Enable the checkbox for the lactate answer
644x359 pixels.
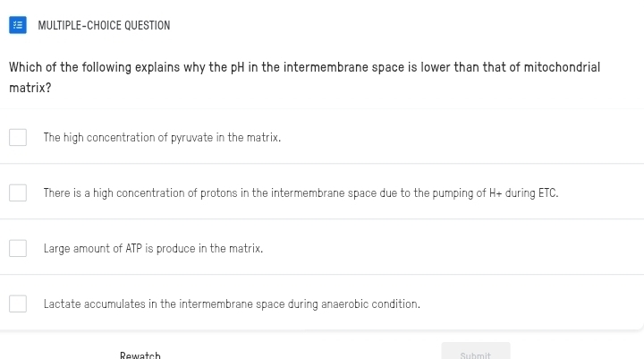(x=18, y=304)
